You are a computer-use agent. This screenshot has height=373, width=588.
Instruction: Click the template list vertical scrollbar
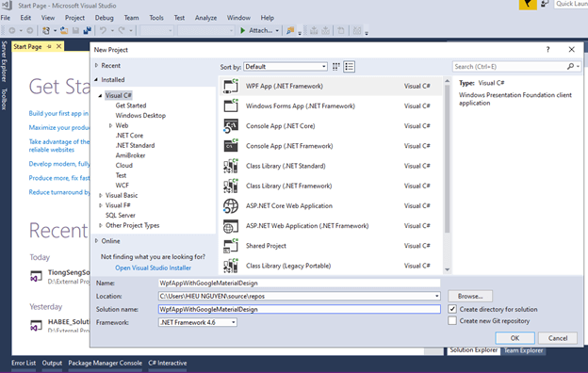tap(447, 159)
